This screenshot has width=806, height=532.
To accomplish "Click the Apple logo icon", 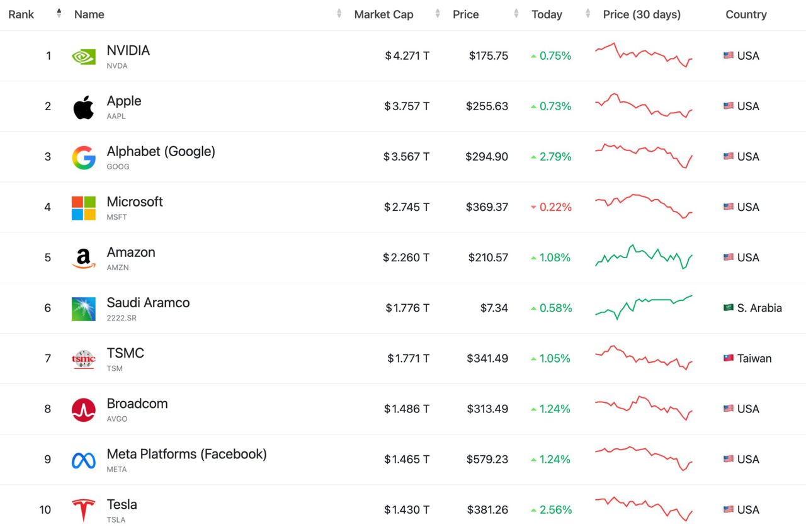I will pos(83,107).
